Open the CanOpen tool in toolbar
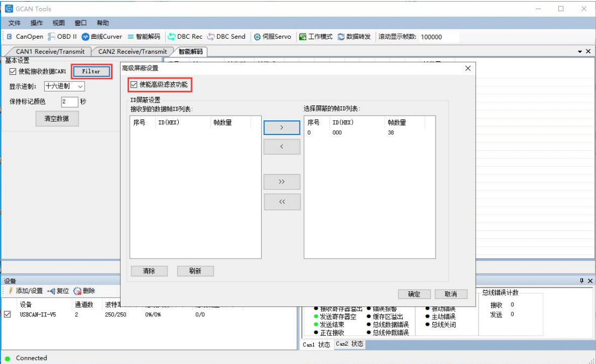The width and height of the screenshot is (596, 364). point(25,37)
